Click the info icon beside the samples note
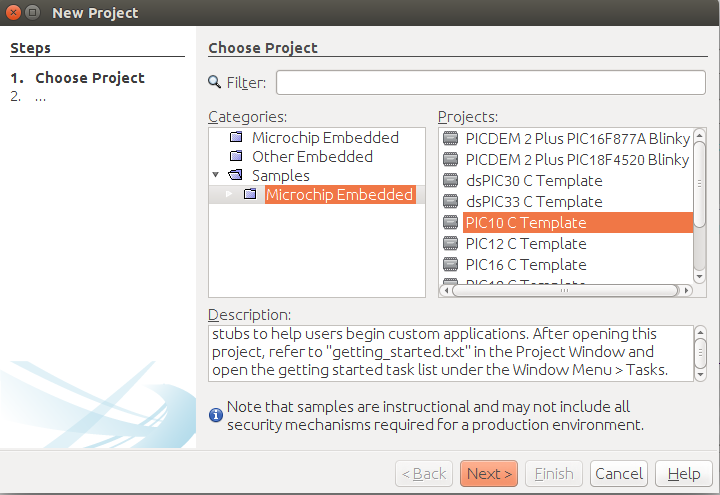The height and width of the screenshot is (495, 720). coord(215,413)
